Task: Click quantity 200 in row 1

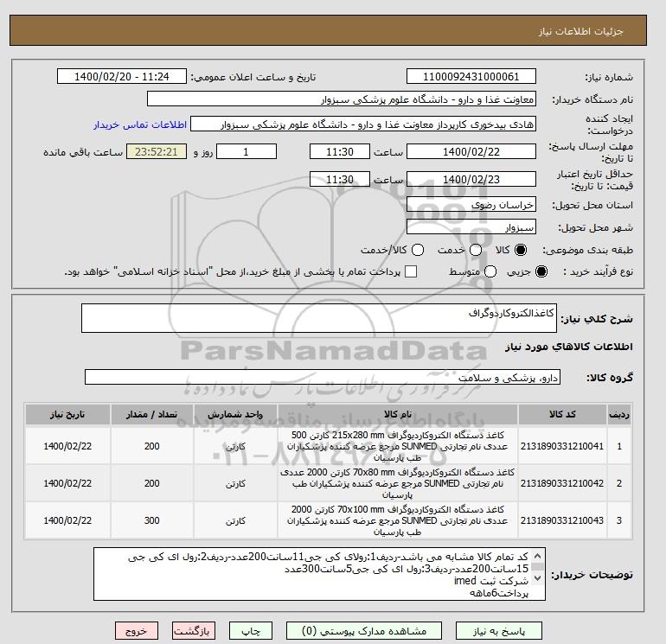Action: (151, 446)
